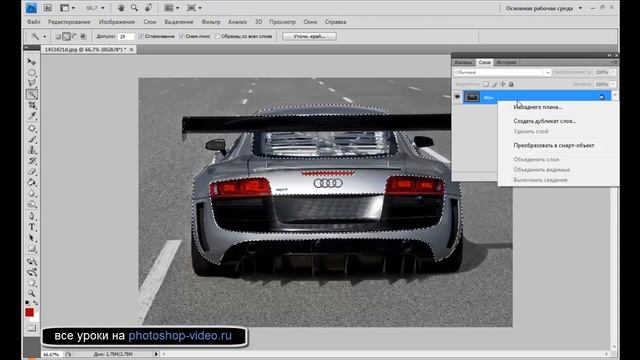The height and width of the screenshot is (360, 640).
Task: Select the Eraser tool
Action: click(31, 172)
